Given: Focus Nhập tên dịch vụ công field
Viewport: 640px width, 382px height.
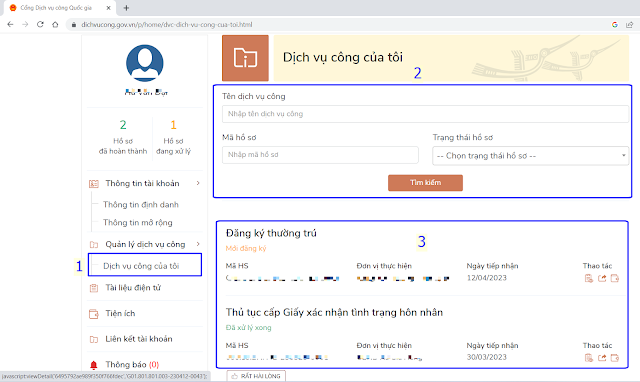Looking at the screenshot, I should (x=425, y=114).
